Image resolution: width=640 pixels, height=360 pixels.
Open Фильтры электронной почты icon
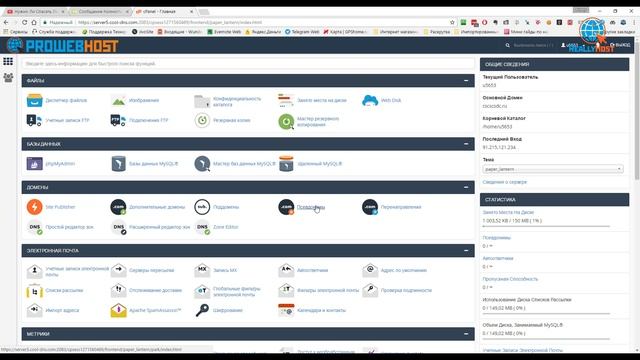pyautogui.click(x=286, y=290)
